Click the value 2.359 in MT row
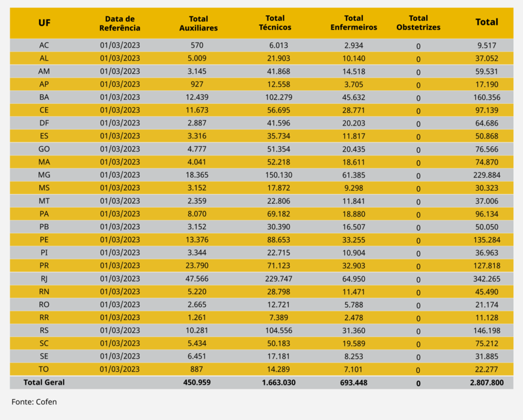 [x=197, y=201]
